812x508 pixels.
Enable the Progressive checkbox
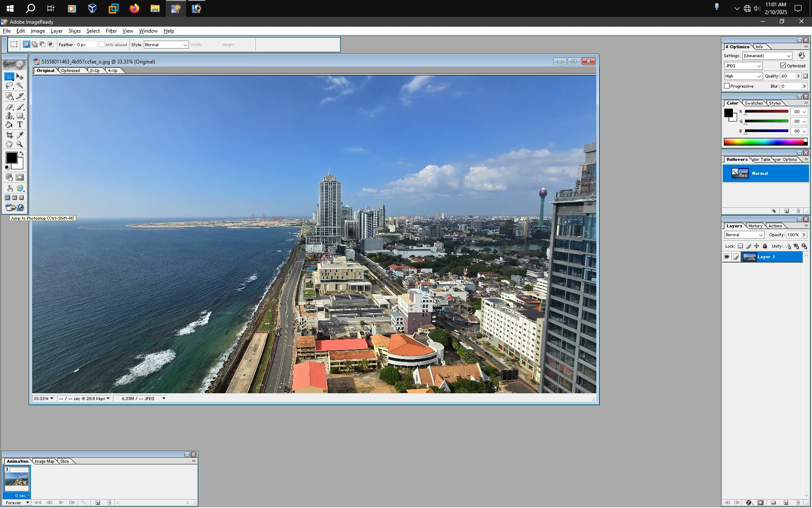point(727,86)
